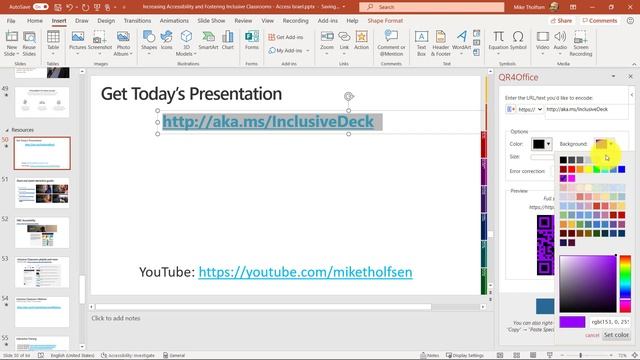Select the slide 52 thumbnail
Image resolution: width=640 pixels, height=360 pixels.
pyautogui.click(x=42, y=232)
